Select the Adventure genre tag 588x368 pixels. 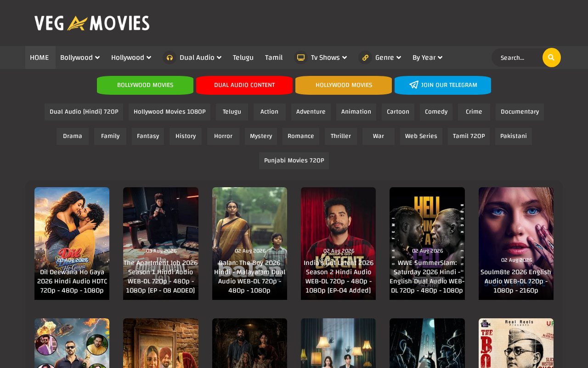coord(311,112)
